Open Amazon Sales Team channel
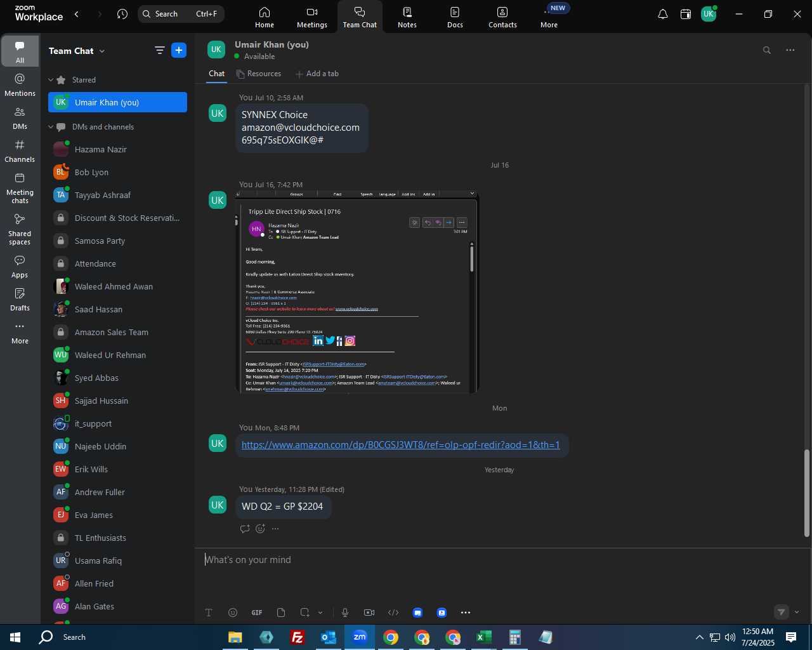 point(117,333)
